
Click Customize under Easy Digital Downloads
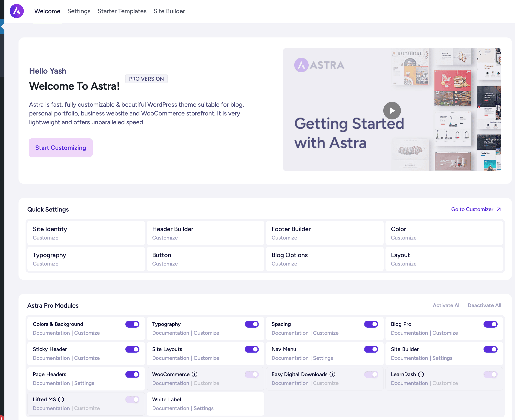point(326,383)
